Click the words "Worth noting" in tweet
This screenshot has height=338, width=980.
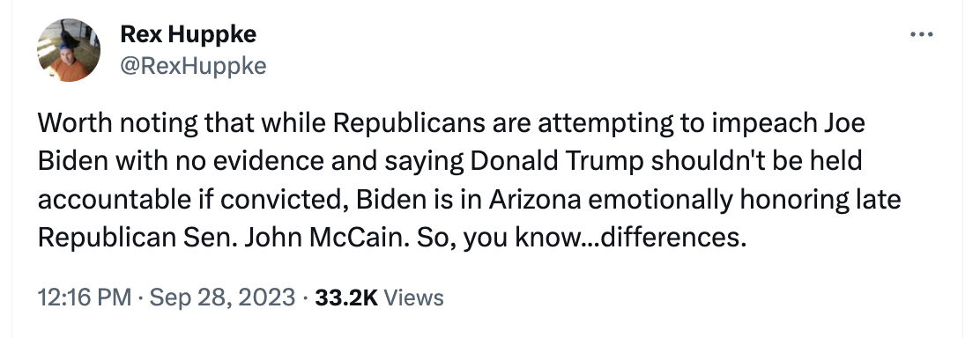click(x=117, y=124)
